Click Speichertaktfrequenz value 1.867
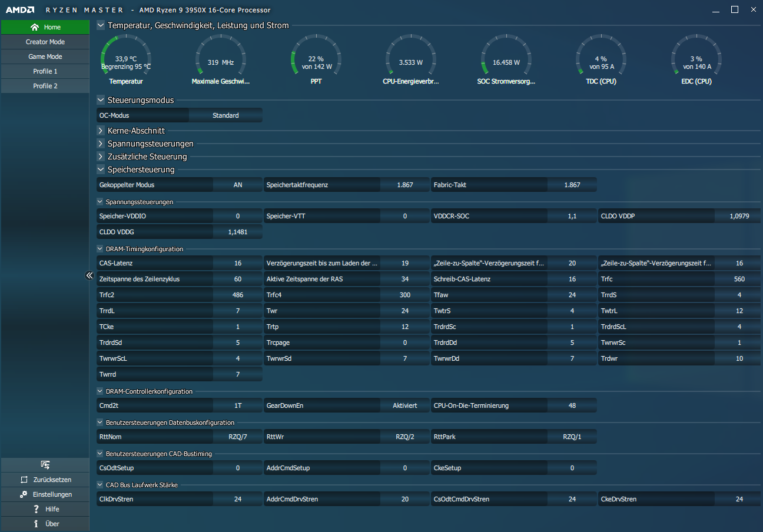This screenshot has height=532, width=763. click(x=405, y=185)
